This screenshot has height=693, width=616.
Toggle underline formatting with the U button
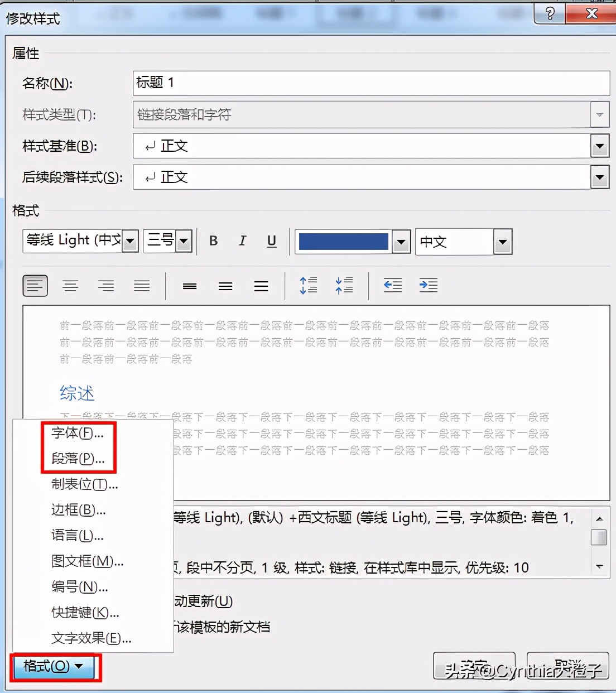[x=271, y=240]
